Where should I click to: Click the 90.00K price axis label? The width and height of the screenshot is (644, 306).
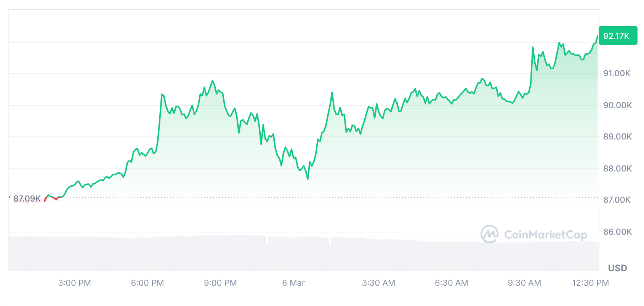[x=617, y=105]
